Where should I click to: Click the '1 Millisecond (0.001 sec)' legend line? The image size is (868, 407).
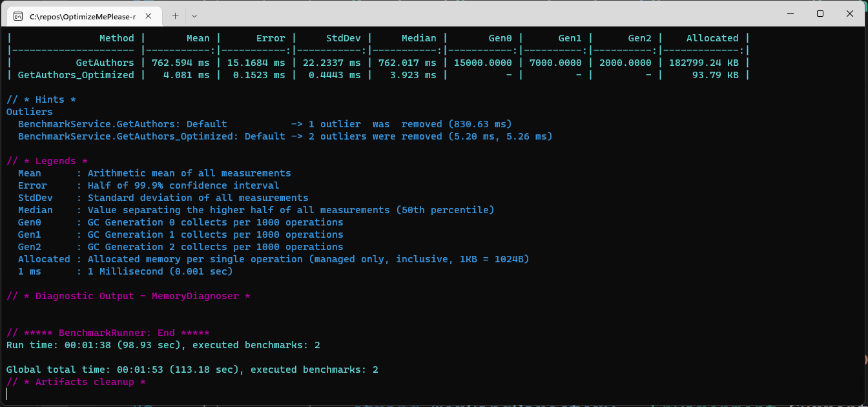click(125, 271)
